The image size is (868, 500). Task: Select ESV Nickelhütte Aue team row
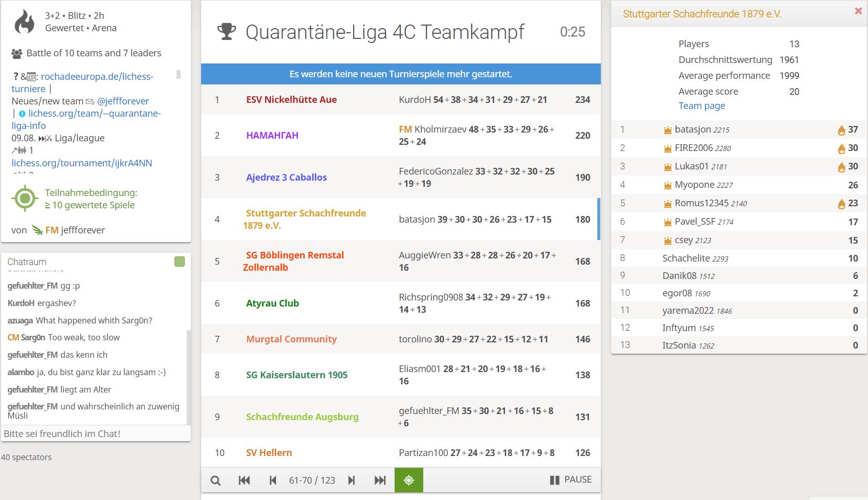click(401, 99)
